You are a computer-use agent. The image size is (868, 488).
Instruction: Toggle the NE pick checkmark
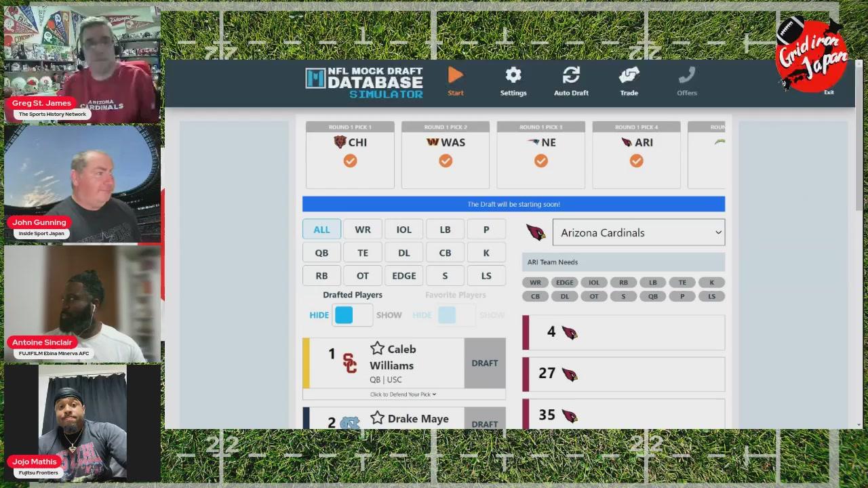point(541,161)
